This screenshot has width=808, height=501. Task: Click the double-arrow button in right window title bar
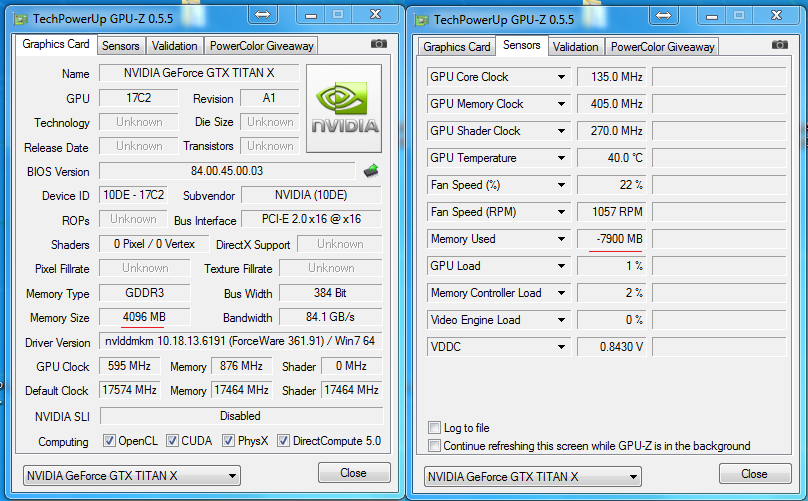[x=663, y=15]
